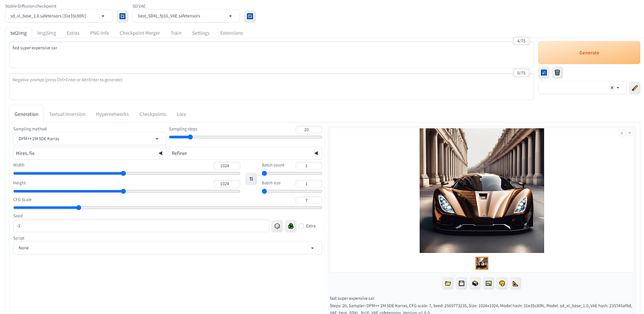Viewport: 644px width, 314px height.
Task: Clear selected styles with the X
Action: pyautogui.click(x=612, y=88)
